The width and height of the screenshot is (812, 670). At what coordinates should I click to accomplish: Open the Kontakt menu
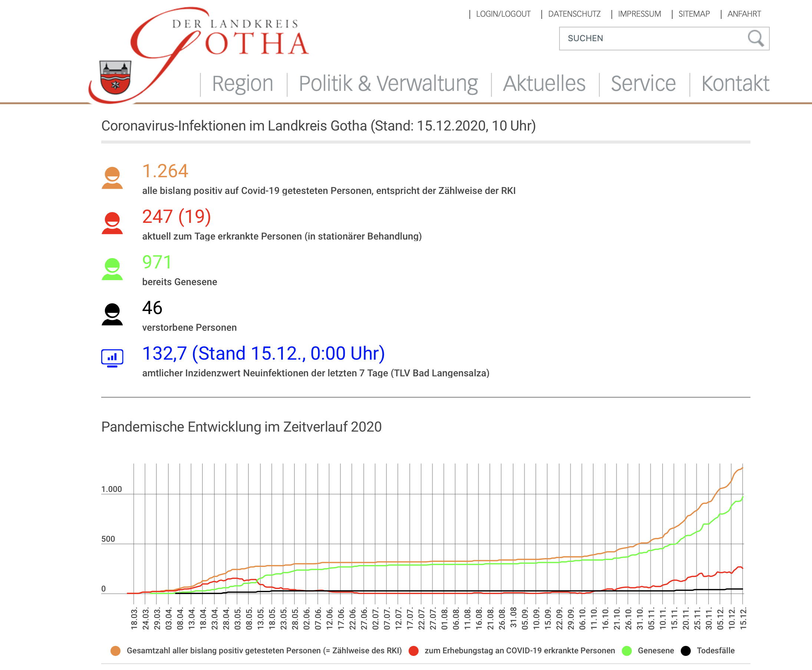[735, 83]
